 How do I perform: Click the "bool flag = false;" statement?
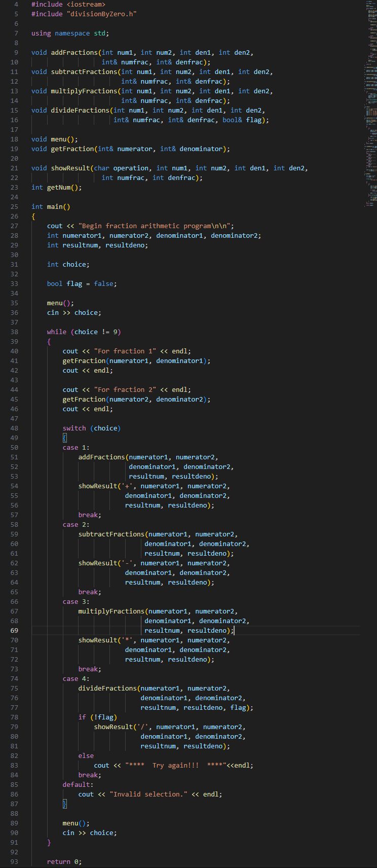(x=82, y=283)
